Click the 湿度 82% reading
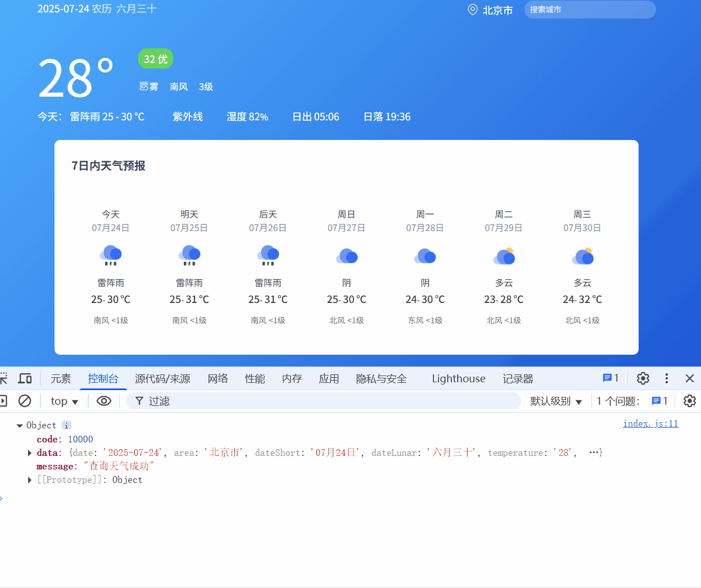Screen dimensions: 701x588 coord(247,117)
